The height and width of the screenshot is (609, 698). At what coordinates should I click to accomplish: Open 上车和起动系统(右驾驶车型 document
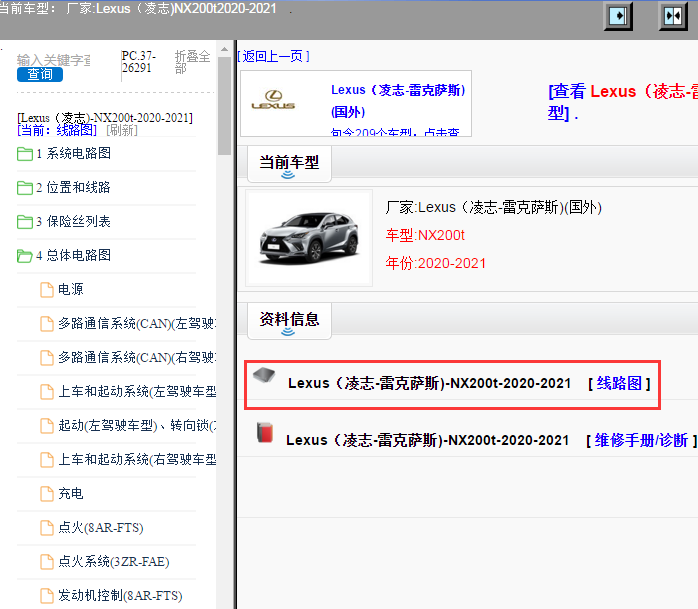137,459
